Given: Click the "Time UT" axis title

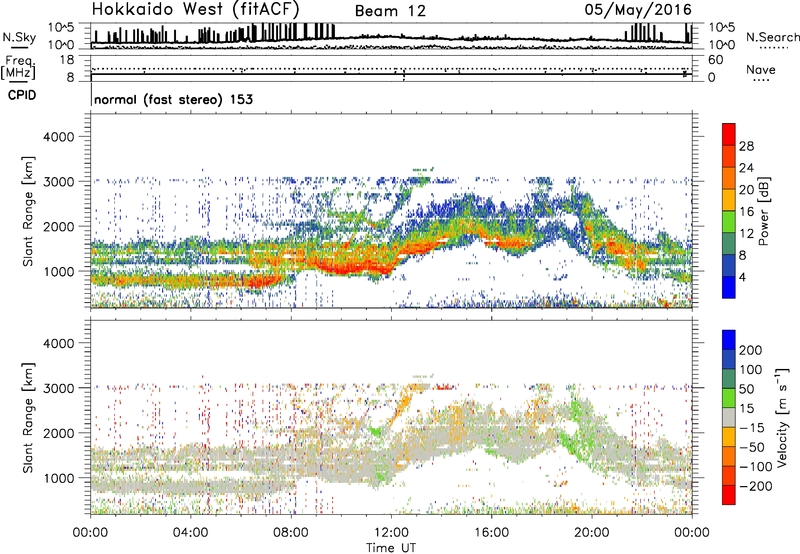Looking at the screenshot, I should click(x=391, y=548).
